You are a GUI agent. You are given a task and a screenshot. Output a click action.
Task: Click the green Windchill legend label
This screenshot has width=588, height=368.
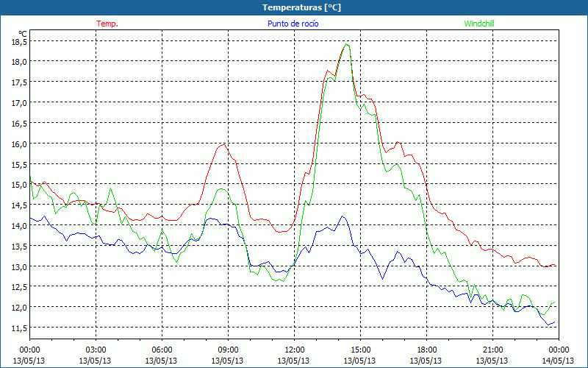pos(479,24)
